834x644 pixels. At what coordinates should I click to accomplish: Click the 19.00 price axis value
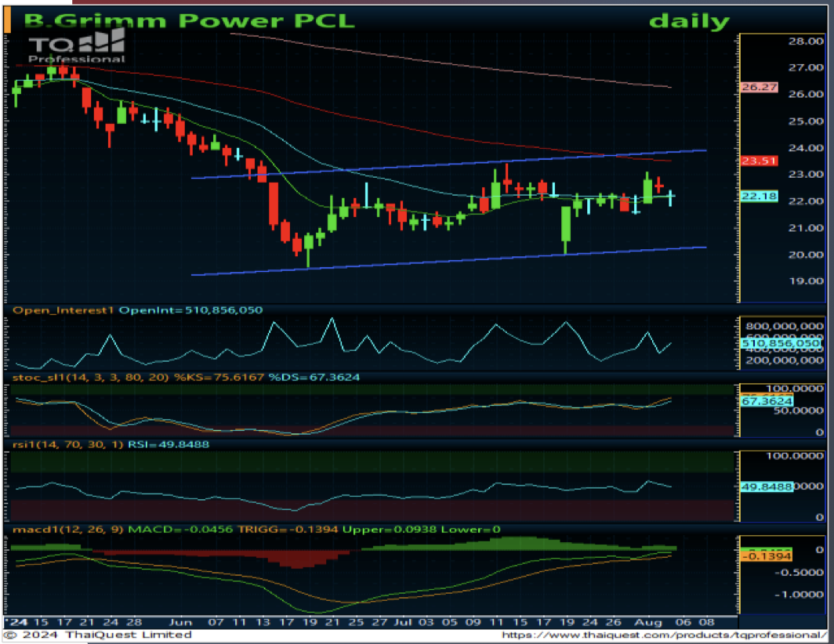tap(806, 280)
